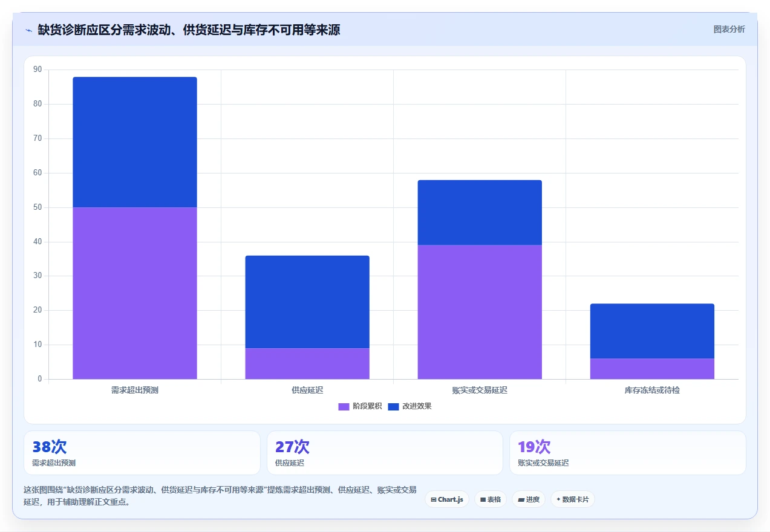Screen dimensions: 770x532
Task: Click the blue 改进效果 legend swatch
Action: coord(393,406)
